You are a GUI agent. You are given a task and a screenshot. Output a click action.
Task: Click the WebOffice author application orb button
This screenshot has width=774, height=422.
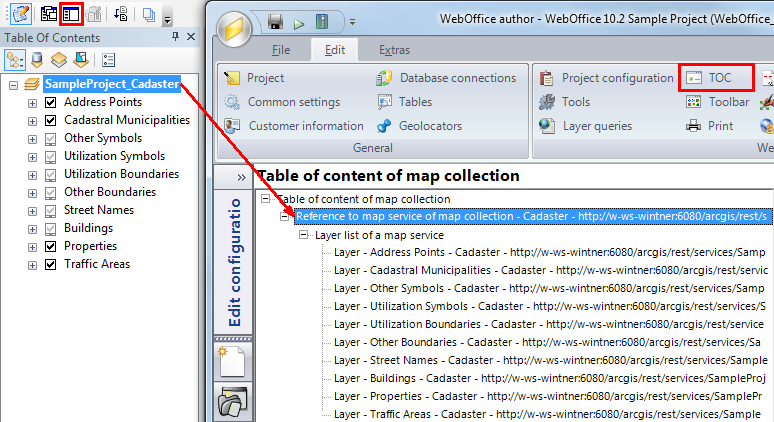pos(234,29)
